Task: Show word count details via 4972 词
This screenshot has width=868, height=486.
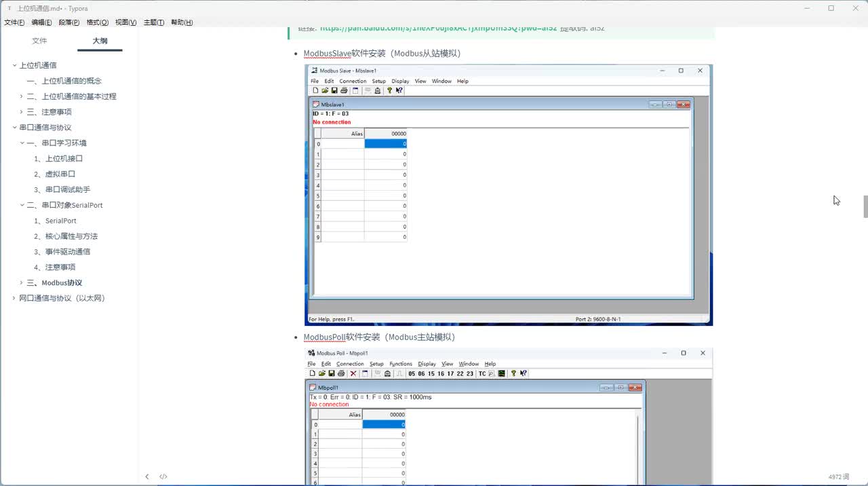Action: point(839,476)
